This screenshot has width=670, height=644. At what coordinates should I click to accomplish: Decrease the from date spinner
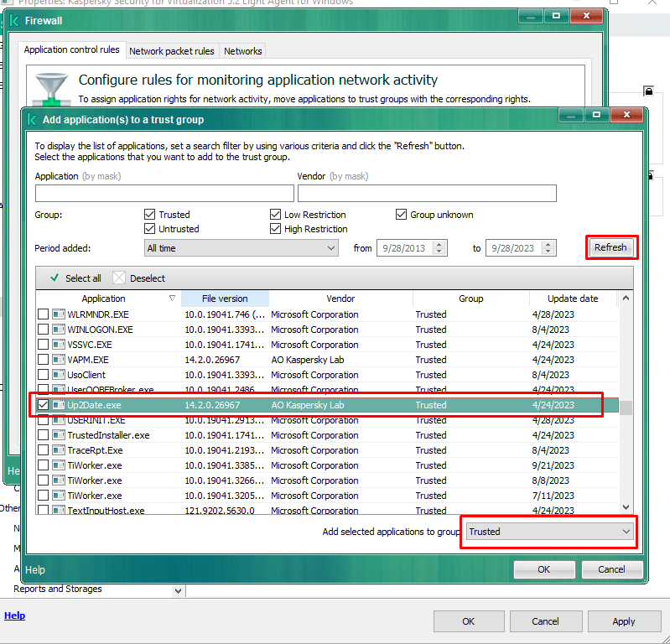[439, 252]
